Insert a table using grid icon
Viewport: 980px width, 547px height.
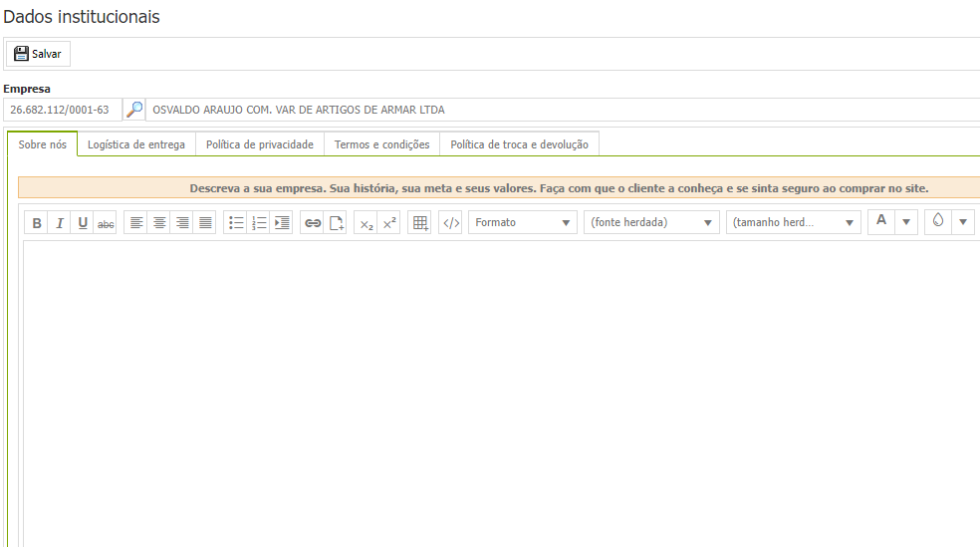[420, 223]
